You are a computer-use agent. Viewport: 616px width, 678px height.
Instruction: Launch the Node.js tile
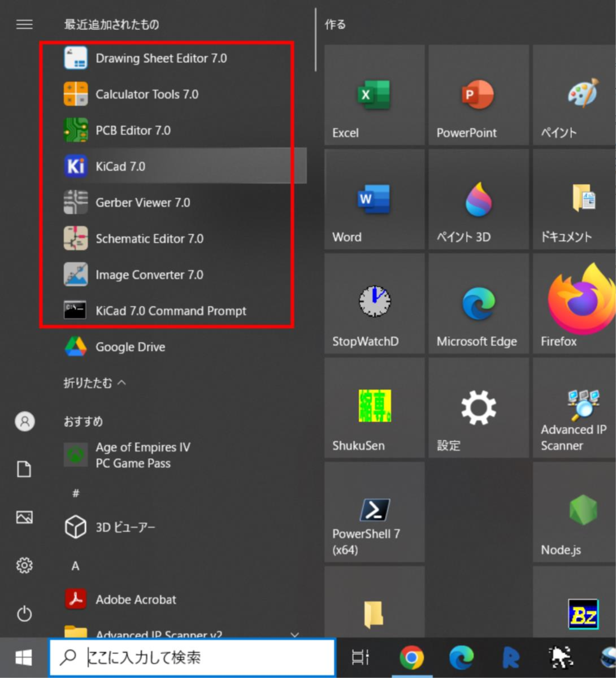(x=574, y=512)
